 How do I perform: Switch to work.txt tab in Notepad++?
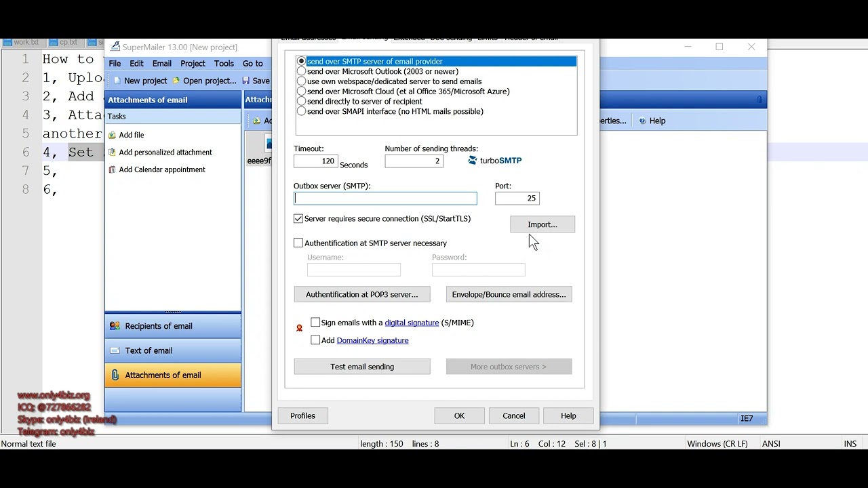pyautogui.click(x=22, y=42)
